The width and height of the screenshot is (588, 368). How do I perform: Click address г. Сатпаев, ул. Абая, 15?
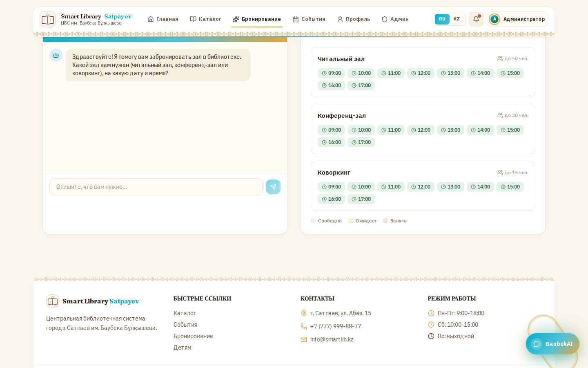click(x=341, y=313)
